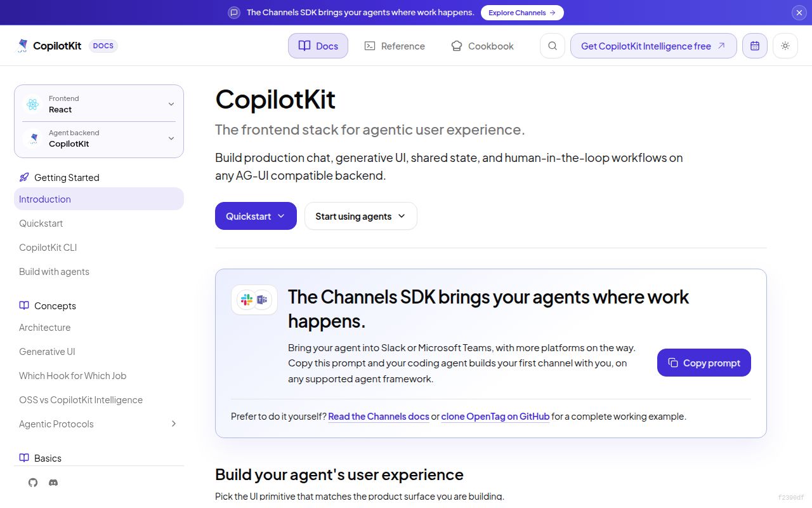812x508 pixels.
Task: Open the GitHub icon in sidebar footer
Action: (33, 483)
